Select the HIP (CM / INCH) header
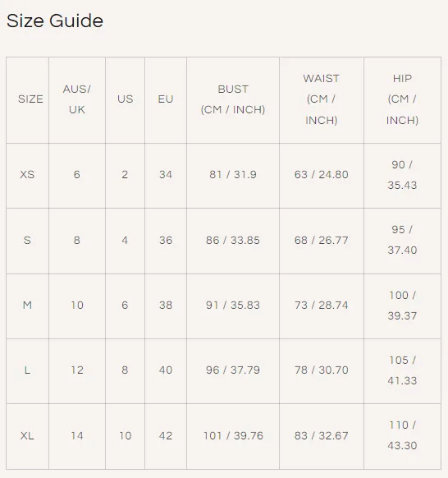This screenshot has width=448, height=478. point(402,99)
